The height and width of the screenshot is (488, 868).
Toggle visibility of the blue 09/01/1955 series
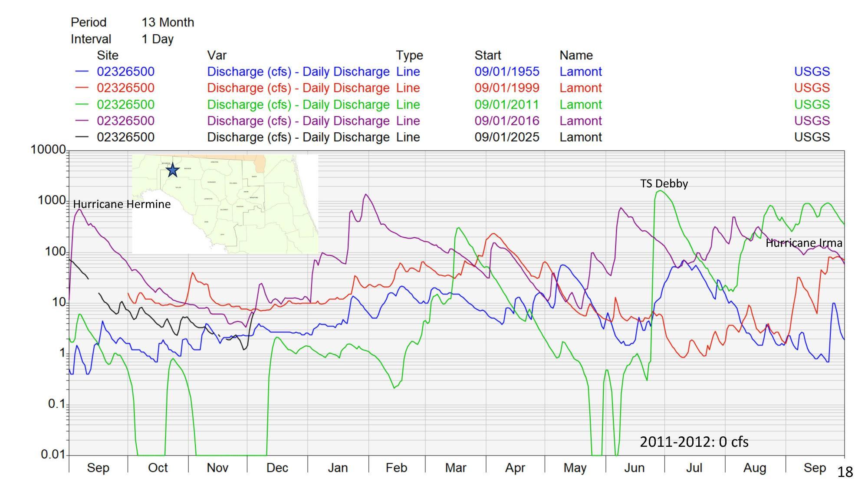125,72
